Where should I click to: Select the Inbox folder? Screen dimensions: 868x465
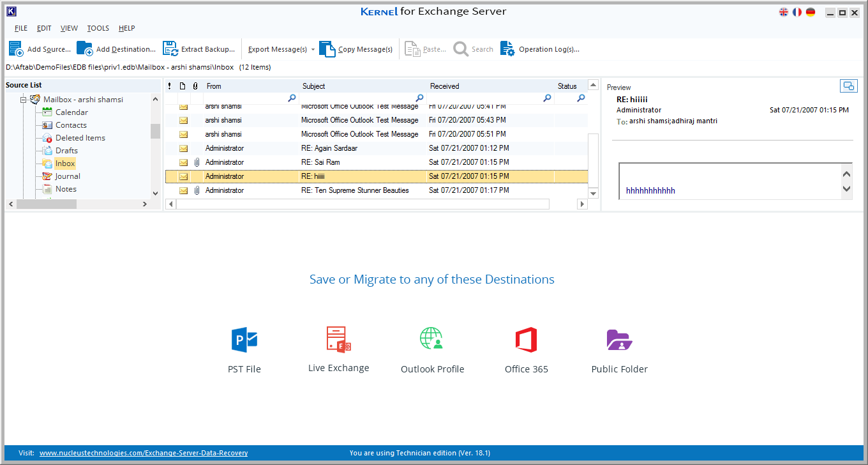(x=65, y=164)
